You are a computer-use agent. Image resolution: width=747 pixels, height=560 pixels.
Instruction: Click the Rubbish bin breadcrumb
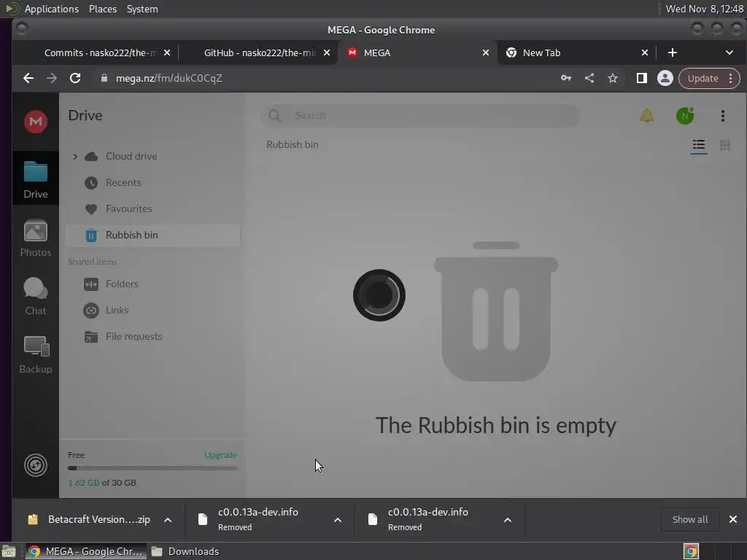[292, 144]
